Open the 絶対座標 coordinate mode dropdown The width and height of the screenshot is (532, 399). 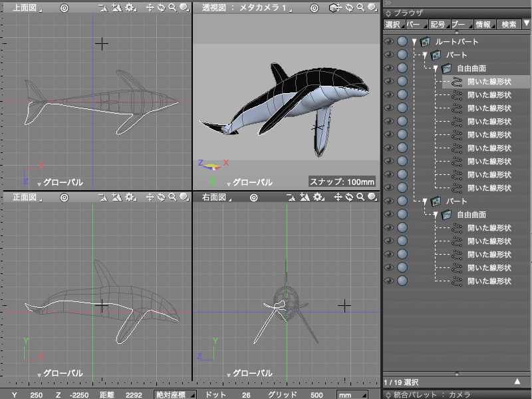(x=174, y=394)
